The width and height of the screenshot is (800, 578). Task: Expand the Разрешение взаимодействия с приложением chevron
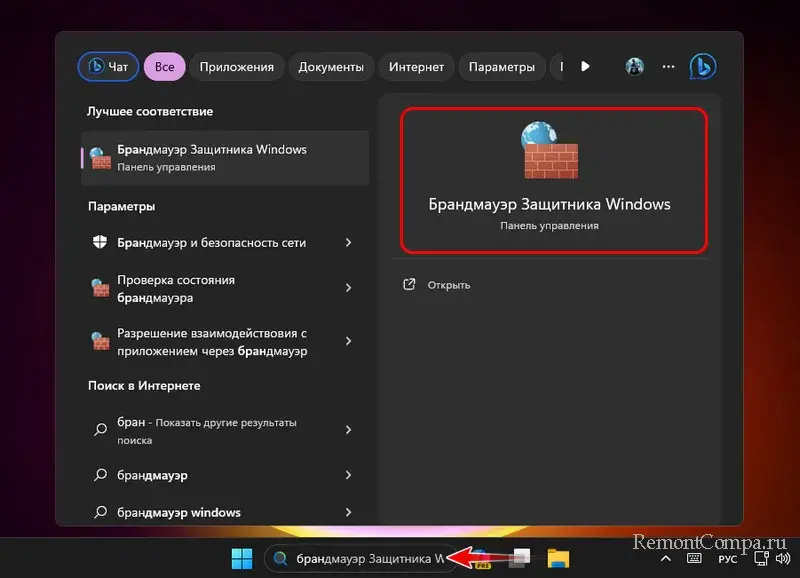(348, 341)
